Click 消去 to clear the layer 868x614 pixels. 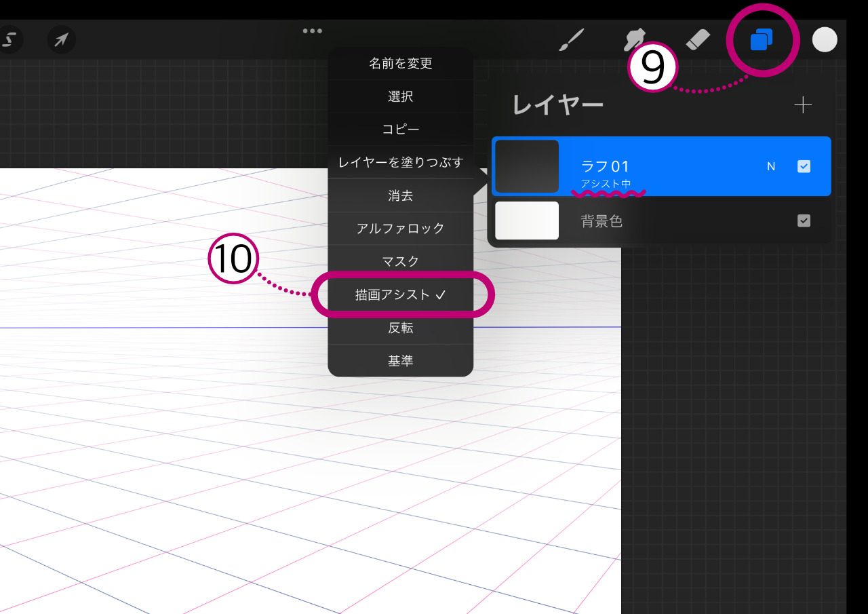pos(400,196)
